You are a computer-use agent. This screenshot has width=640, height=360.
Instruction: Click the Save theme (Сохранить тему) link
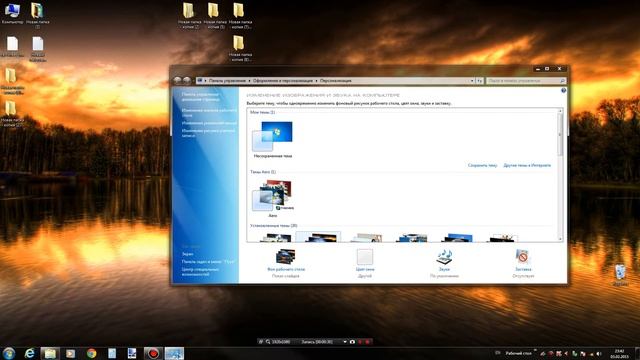coord(482,165)
